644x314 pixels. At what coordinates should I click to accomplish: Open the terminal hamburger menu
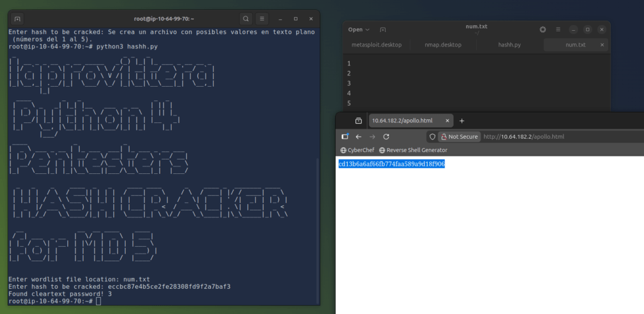pos(262,19)
